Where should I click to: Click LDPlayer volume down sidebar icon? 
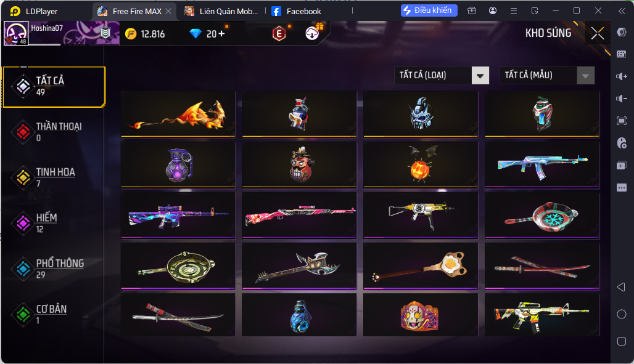(x=622, y=99)
